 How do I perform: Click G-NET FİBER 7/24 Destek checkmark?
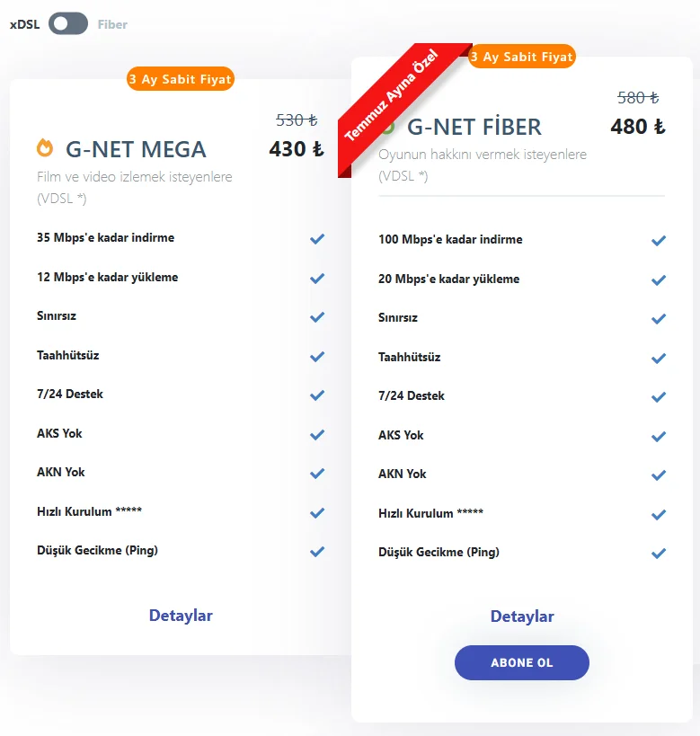(x=659, y=396)
